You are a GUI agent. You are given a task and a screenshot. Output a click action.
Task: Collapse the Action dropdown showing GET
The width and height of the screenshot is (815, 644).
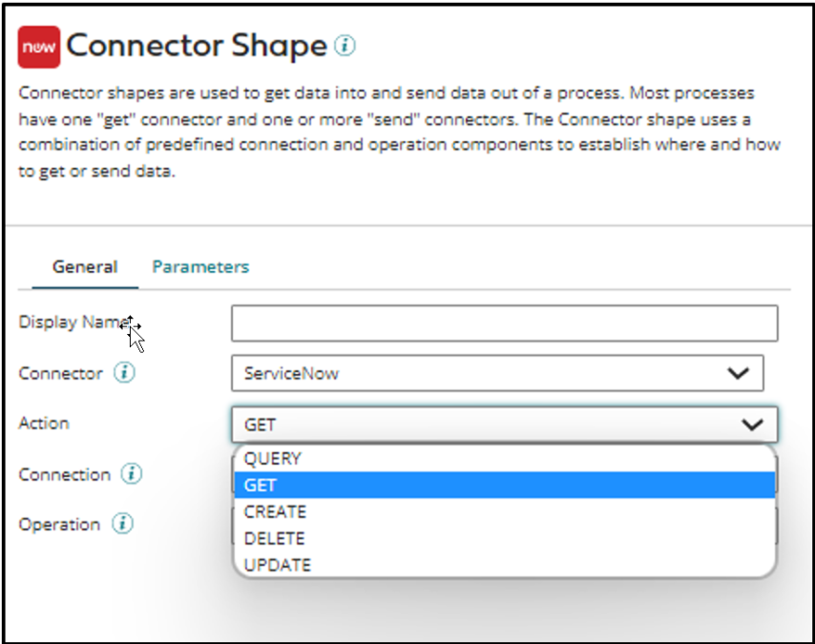pyautogui.click(x=753, y=425)
